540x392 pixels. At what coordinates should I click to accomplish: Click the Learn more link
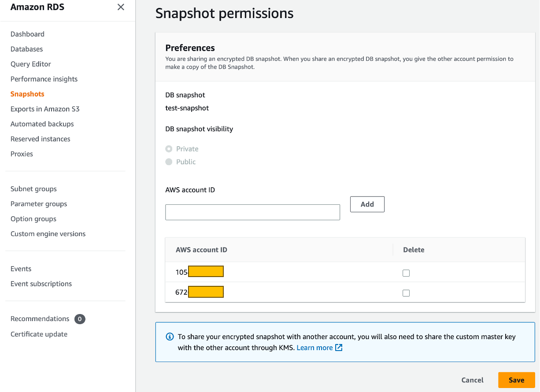[314, 348]
